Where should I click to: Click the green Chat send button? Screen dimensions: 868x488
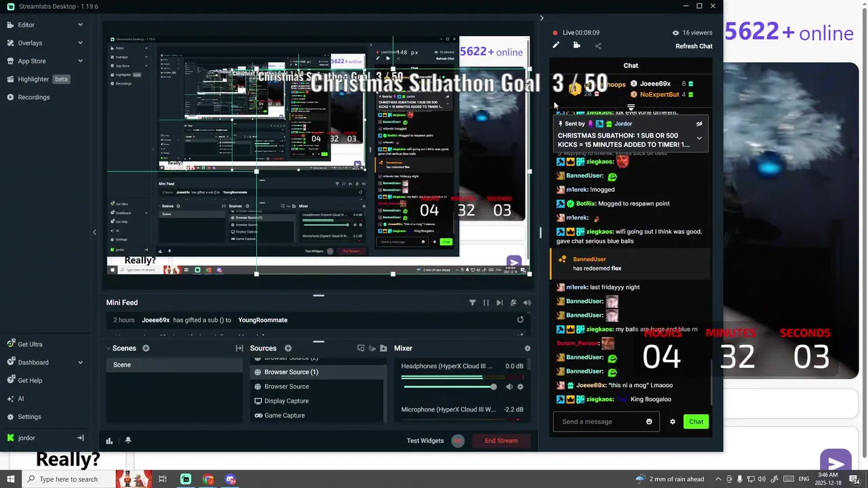coord(696,422)
